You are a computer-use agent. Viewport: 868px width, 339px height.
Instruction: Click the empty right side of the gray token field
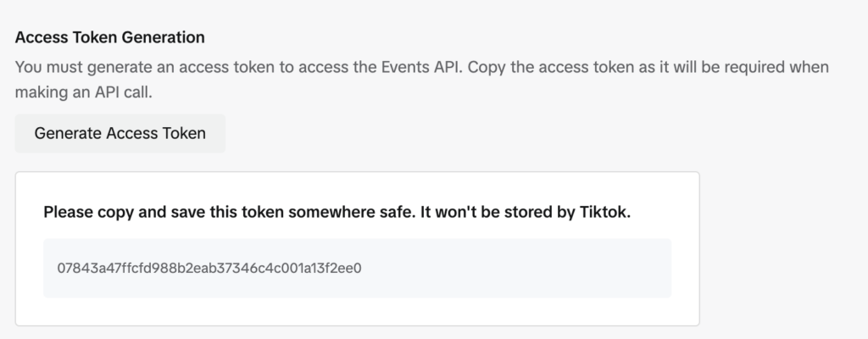pyautogui.click(x=551, y=269)
